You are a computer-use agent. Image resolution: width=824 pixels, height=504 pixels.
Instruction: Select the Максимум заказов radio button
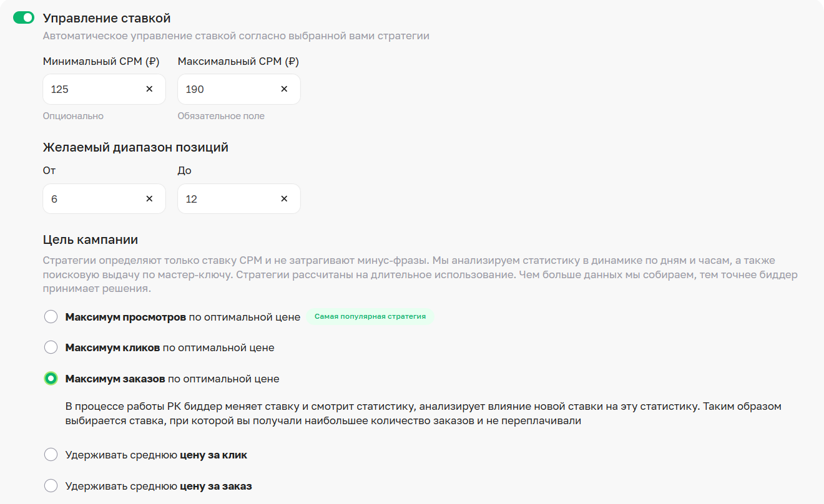pos(51,379)
